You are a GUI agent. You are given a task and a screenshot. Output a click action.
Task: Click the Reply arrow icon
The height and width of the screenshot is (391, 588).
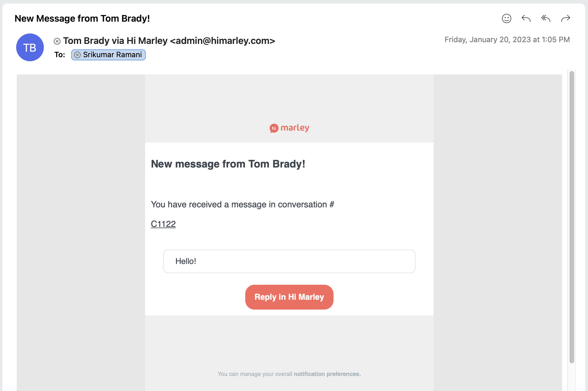point(526,18)
